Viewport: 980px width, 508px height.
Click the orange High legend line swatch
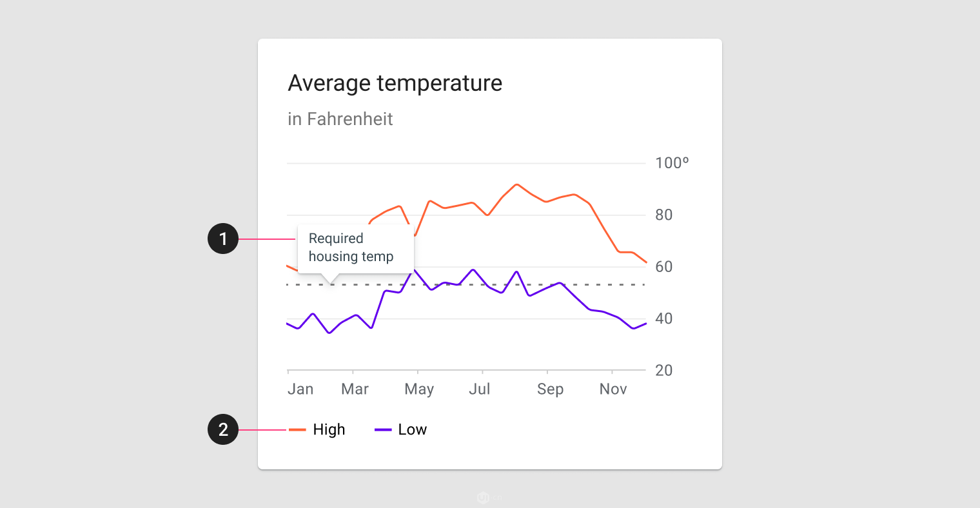pos(297,429)
